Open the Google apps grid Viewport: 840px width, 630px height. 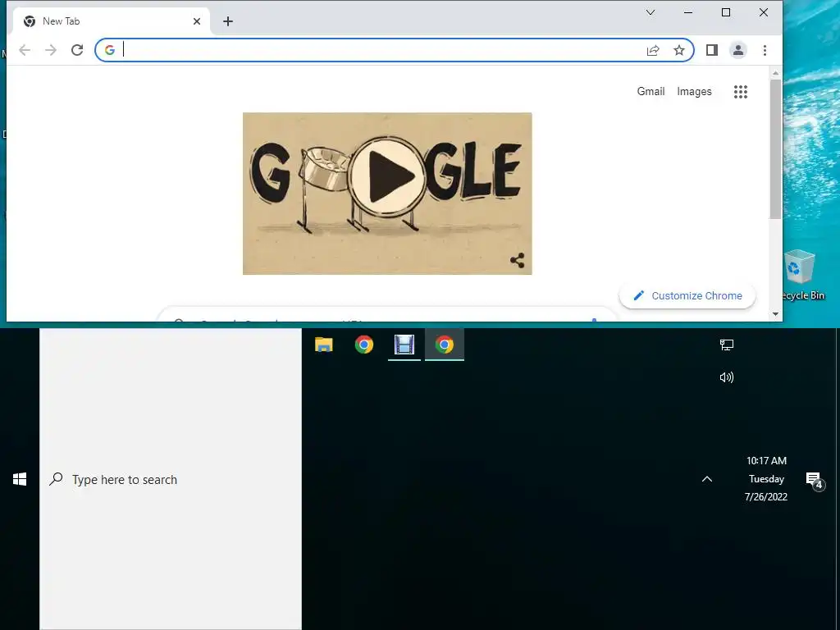click(741, 92)
